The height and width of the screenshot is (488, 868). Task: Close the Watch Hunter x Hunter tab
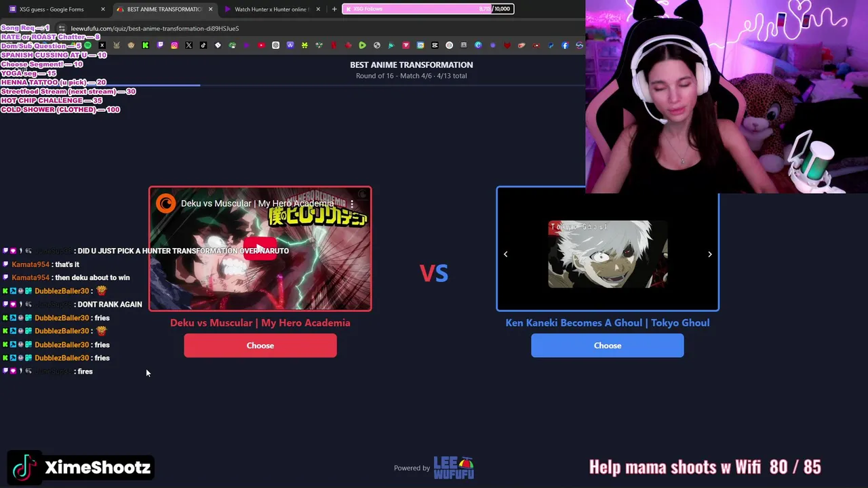click(318, 9)
